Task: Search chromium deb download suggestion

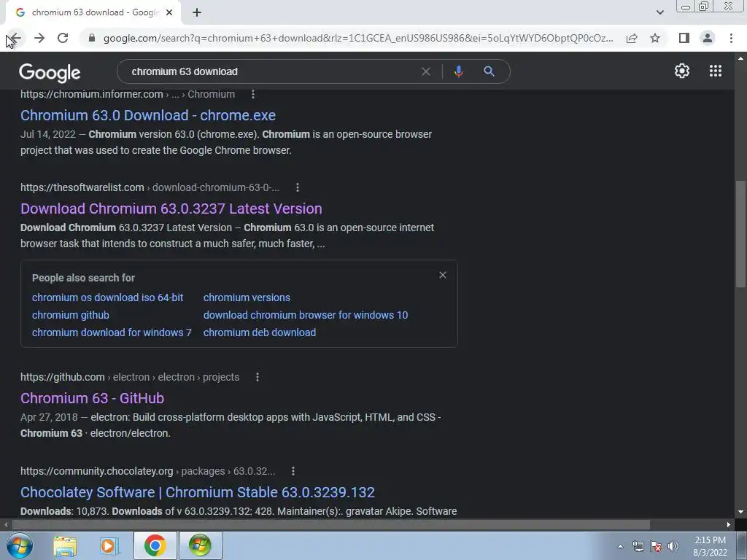Action: point(260,332)
